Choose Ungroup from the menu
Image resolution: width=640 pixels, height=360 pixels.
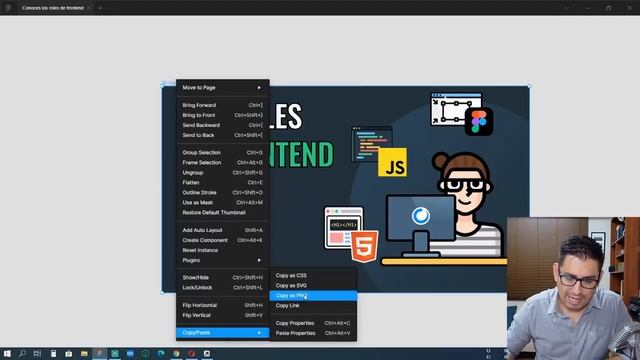point(222,172)
